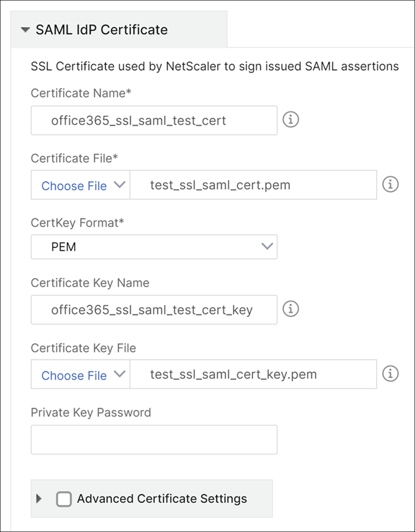
Task: Click the 'CertKey Format*' label
Action: tap(78, 223)
